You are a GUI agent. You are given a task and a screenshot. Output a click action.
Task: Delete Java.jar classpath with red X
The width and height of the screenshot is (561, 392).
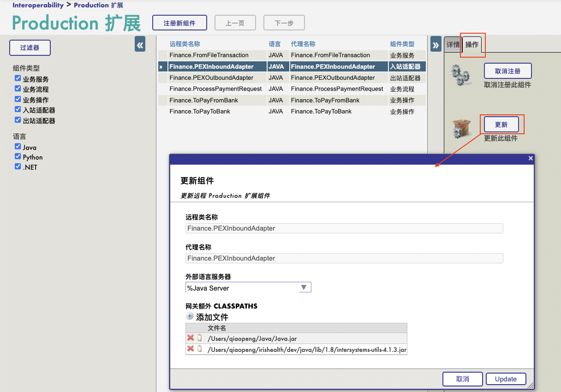(x=191, y=338)
